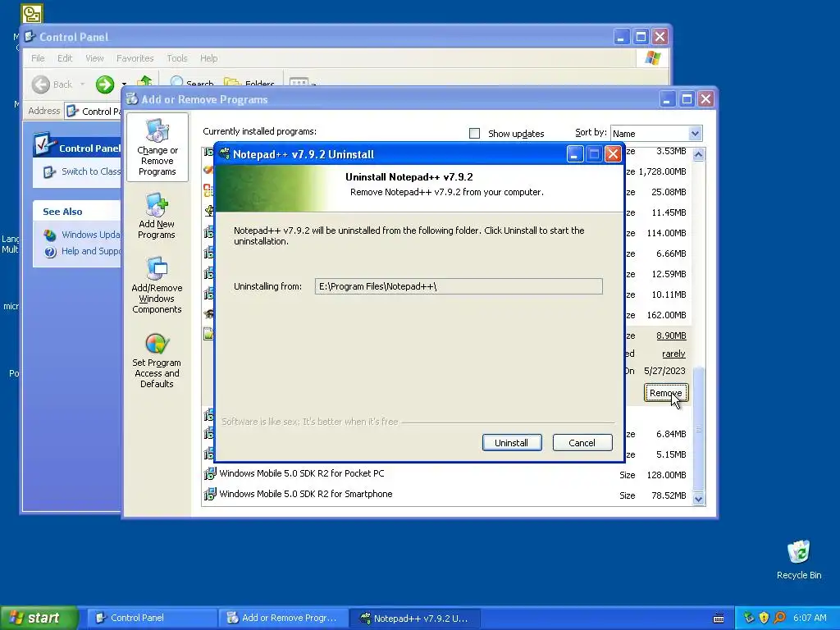Open View menu in Control Panel window
This screenshot has height=630, width=840.
pos(94,58)
